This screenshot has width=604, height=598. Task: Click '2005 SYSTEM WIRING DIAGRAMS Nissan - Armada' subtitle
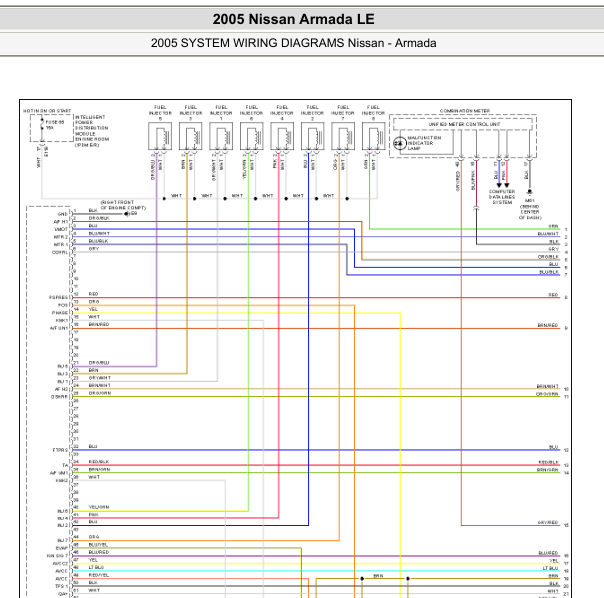[x=294, y=43]
